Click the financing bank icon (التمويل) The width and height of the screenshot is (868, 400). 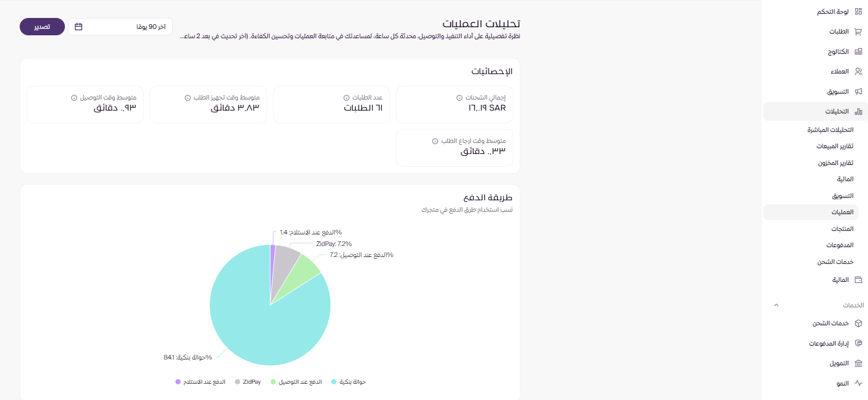click(x=858, y=364)
